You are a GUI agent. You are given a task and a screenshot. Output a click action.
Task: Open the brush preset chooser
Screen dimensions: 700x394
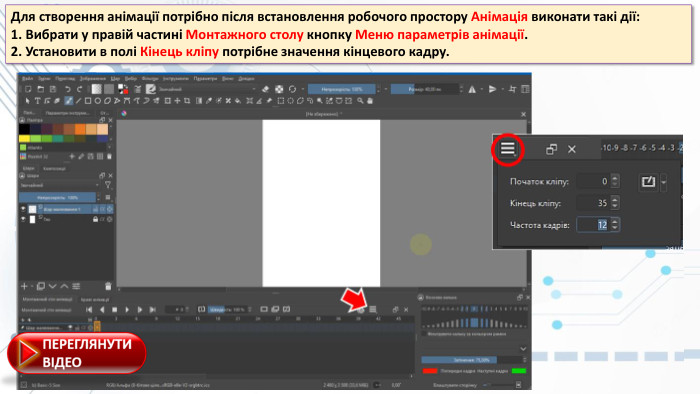tap(151, 89)
